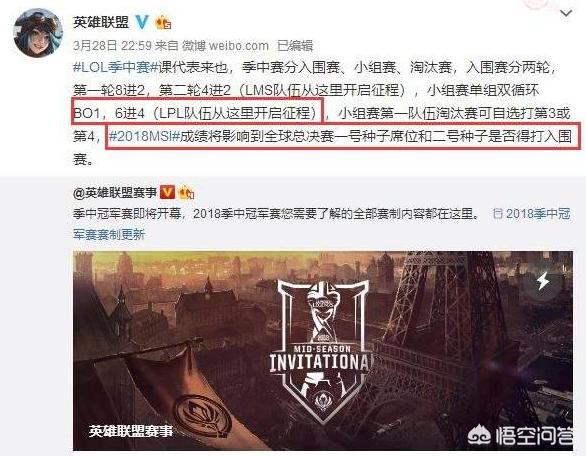586x456 pixels.
Task: Open the 英雄联盟 account name link
Action: click(x=101, y=22)
